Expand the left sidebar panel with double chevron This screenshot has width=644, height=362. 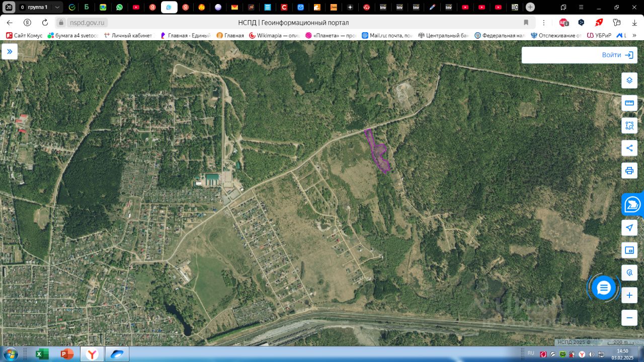point(10,52)
